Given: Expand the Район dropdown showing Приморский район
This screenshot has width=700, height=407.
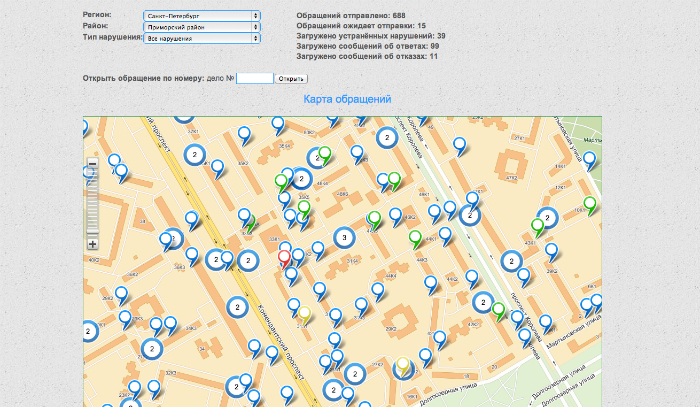Looking at the screenshot, I should tap(202, 27).
